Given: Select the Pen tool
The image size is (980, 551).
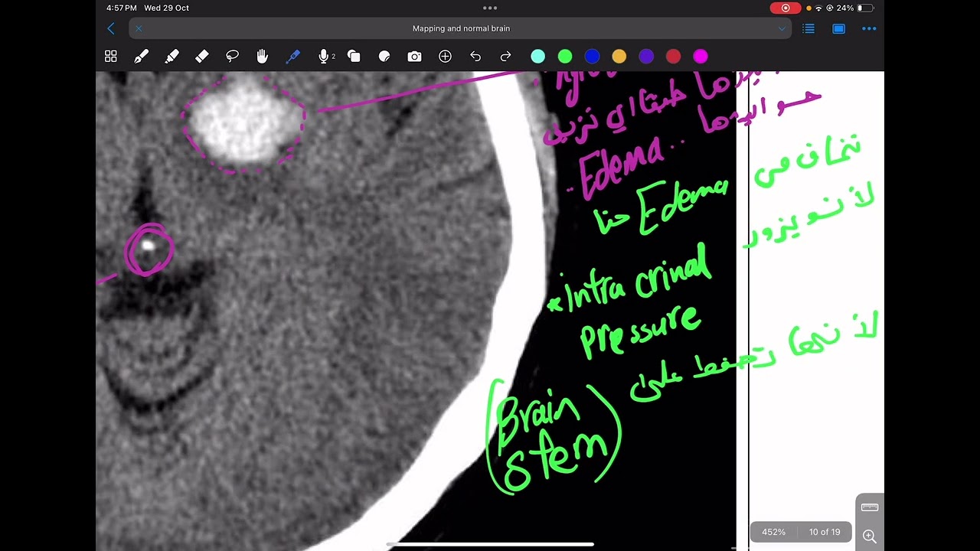Looking at the screenshot, I should (141, 56).
